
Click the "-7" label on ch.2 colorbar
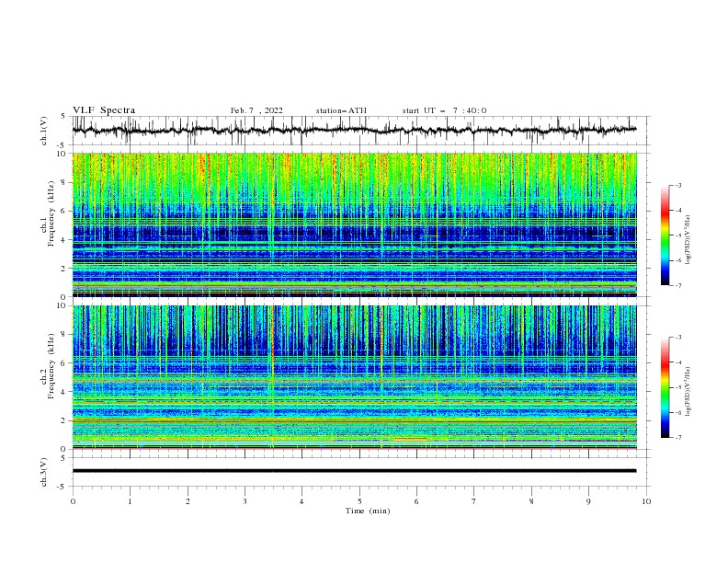(678, 438)
